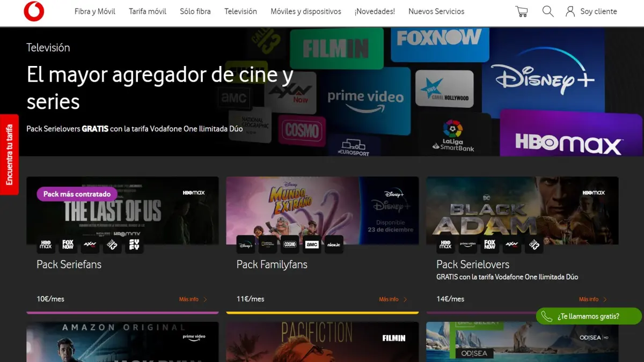Click prime video icon in Pack Serielovers
Image resolution: width=644 pixels, height=362 pixels.
pos(467,245)
